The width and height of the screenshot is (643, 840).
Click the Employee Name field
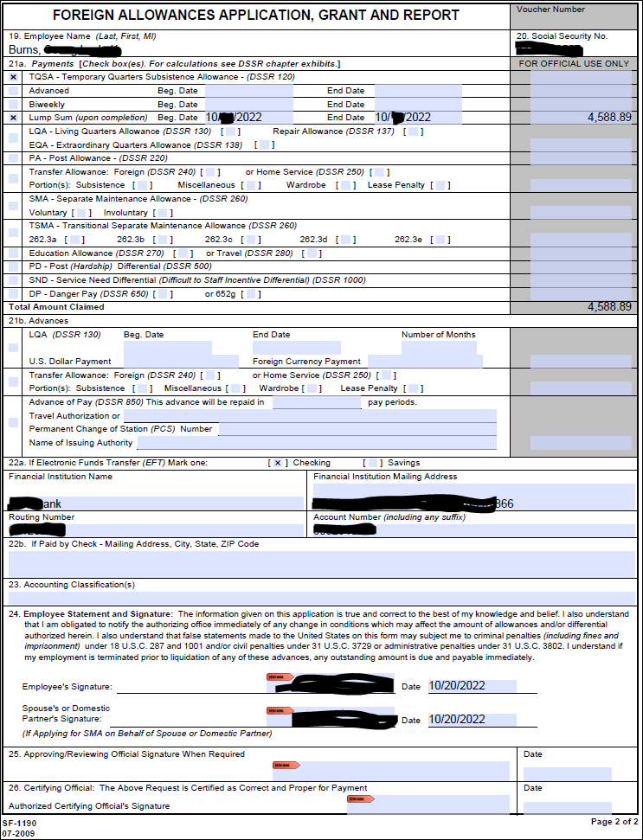pos(256,50)
